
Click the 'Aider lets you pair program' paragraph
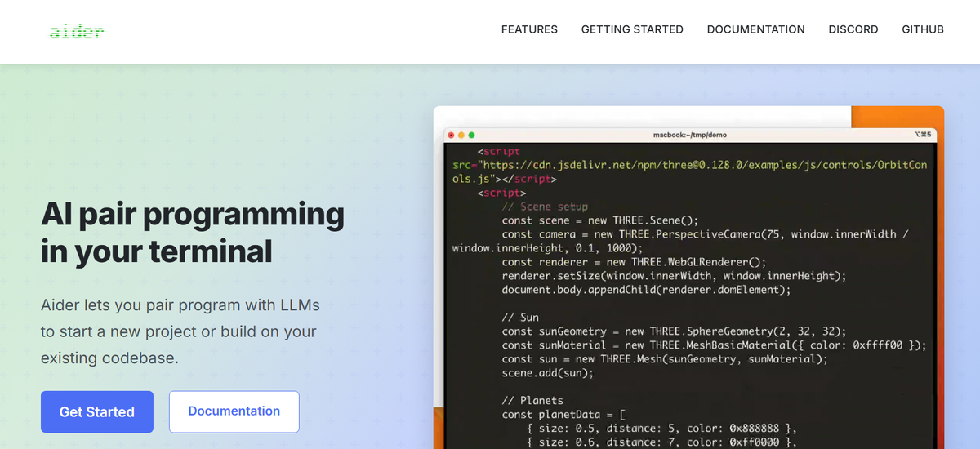tap(180, 331)
